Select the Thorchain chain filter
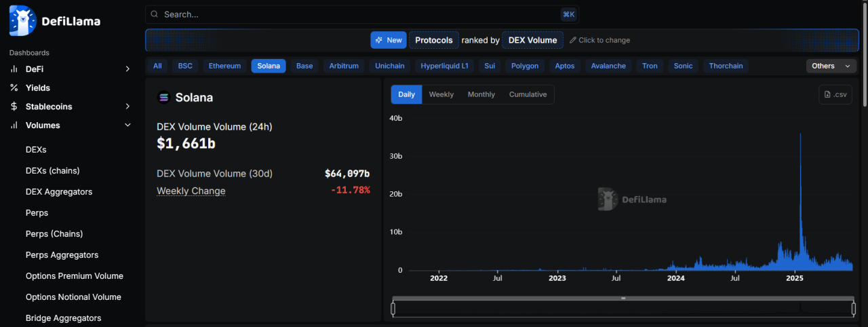This screenshot has height=327, width=868. (x=726, y=66)
